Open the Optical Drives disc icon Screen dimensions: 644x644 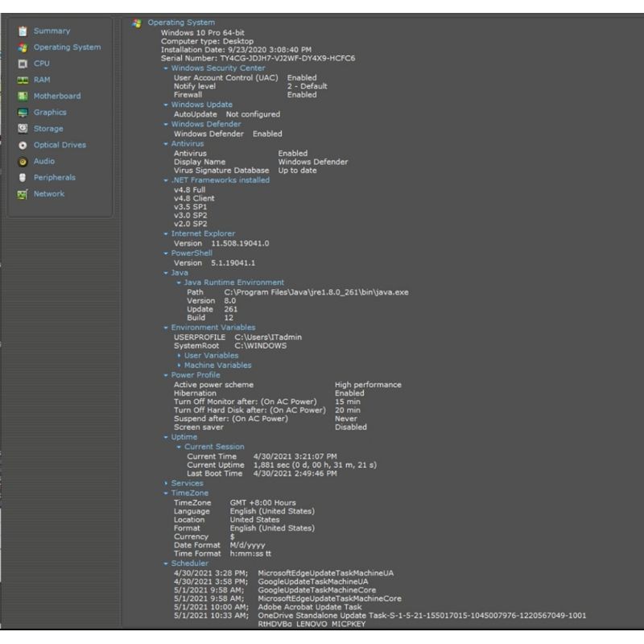[23, 145]
